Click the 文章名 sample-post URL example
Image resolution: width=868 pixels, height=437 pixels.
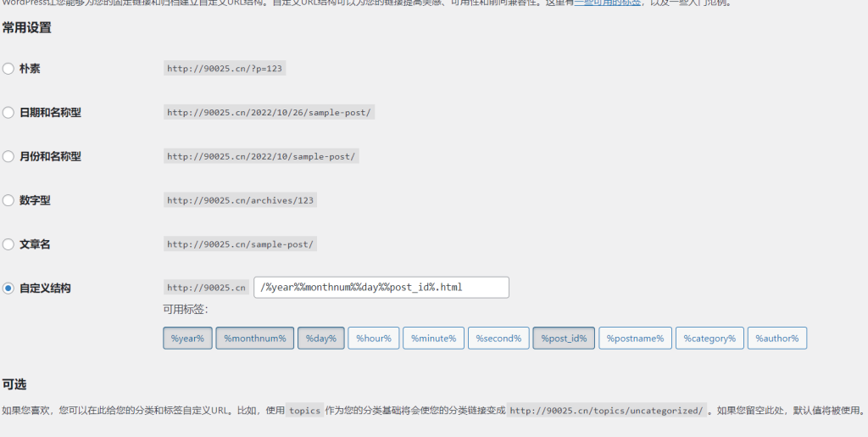pyautogui.click(x=240, y=244)
